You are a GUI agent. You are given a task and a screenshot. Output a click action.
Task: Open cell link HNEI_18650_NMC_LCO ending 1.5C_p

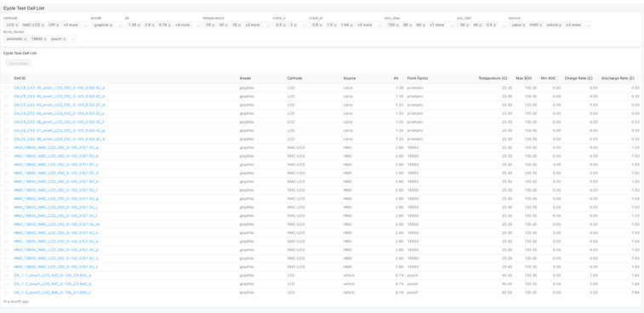coord(56,250)
